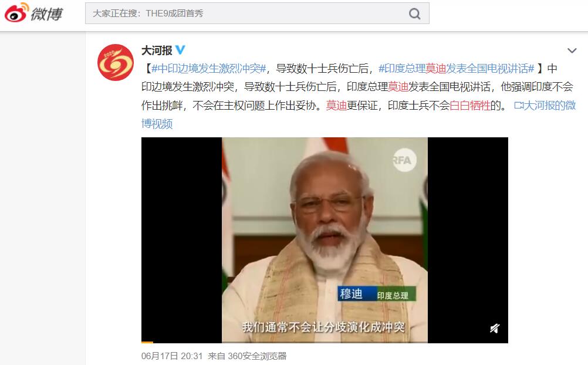The width and height of the screenshot is (588, 365).
Task: Click the Weibo eye logo icon
Action: (16, 12)
